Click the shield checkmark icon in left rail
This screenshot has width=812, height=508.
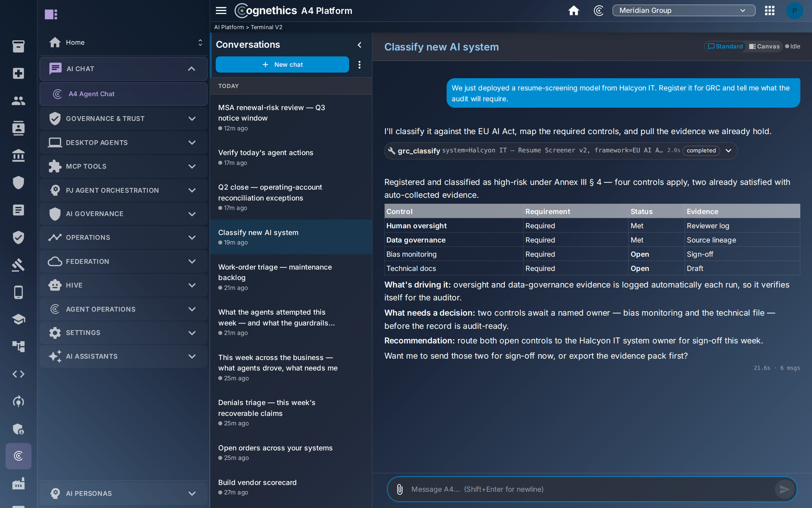18,237
